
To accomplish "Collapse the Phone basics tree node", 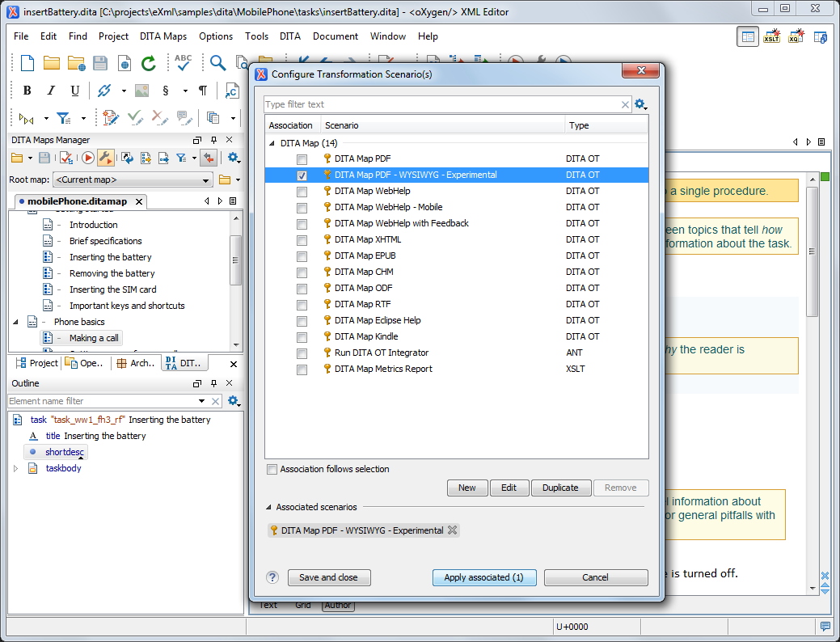I will pyautogui.click(x=15, y=322).
